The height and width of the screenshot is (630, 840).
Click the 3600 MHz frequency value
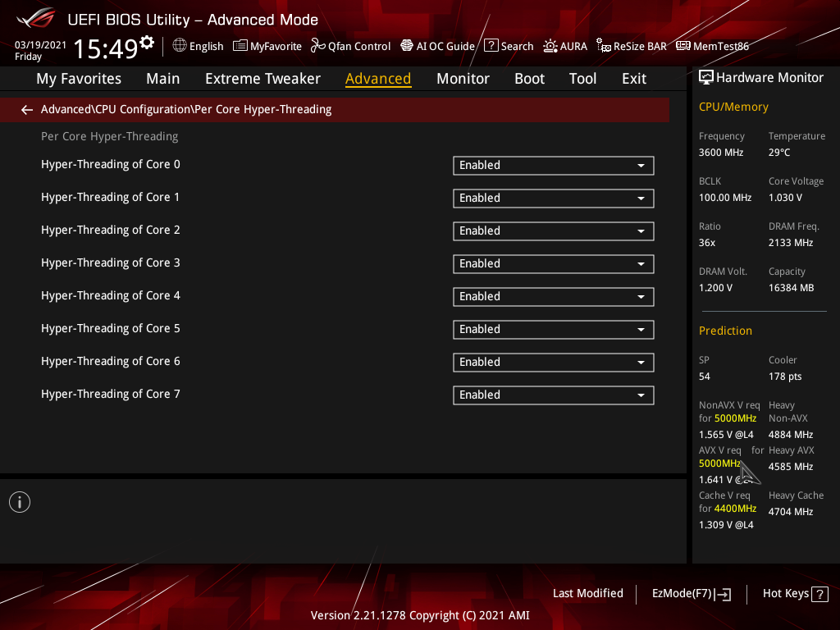pyautogui.click(x=720, y=153)
